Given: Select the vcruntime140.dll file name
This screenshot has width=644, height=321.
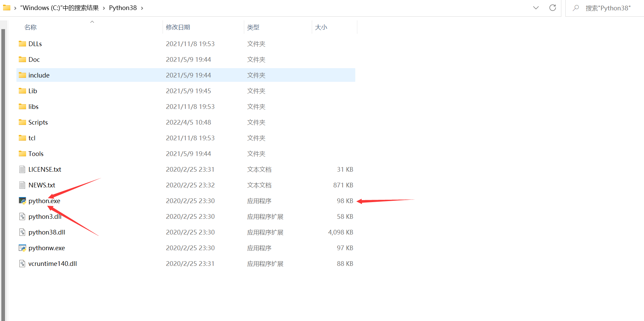Looking at the screenshot, I should coord(53,264).
